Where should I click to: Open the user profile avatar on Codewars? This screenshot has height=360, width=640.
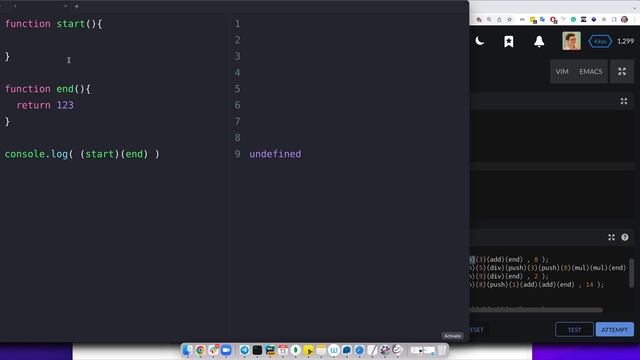click(x=571, y=41)
